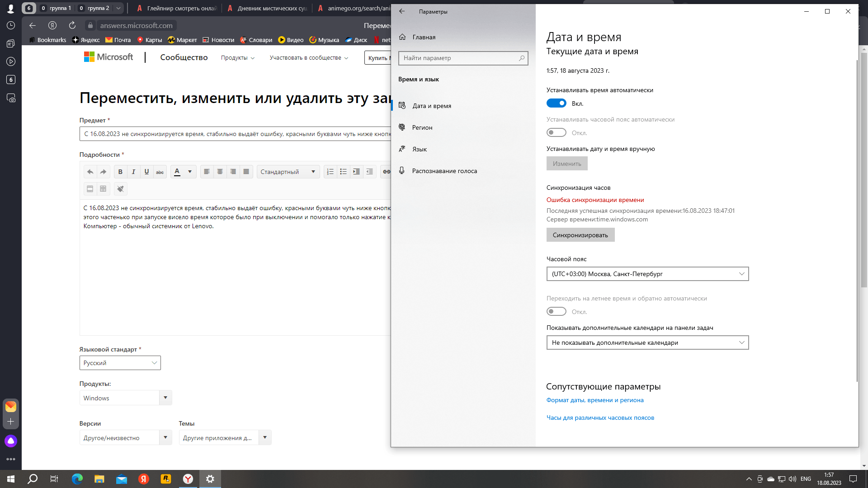Open browser history clock icon in sidebar
868x488 pixels.
(11, 25)
